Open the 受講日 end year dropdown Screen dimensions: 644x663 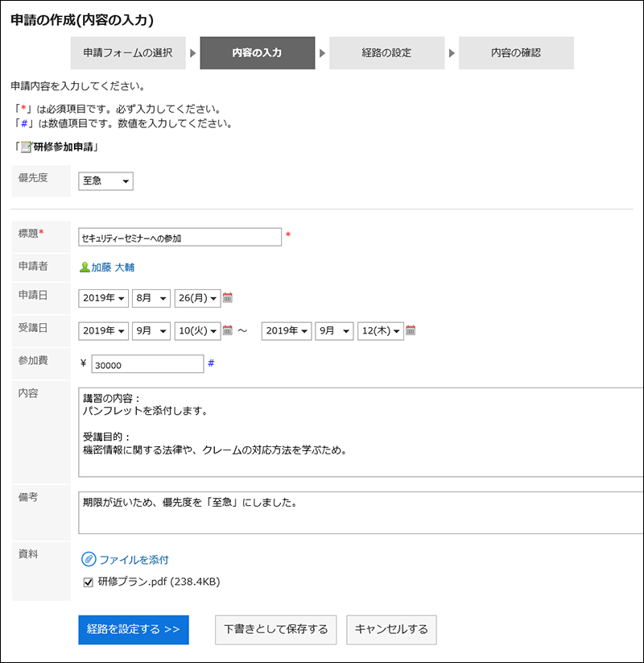[x=287, y=330]
